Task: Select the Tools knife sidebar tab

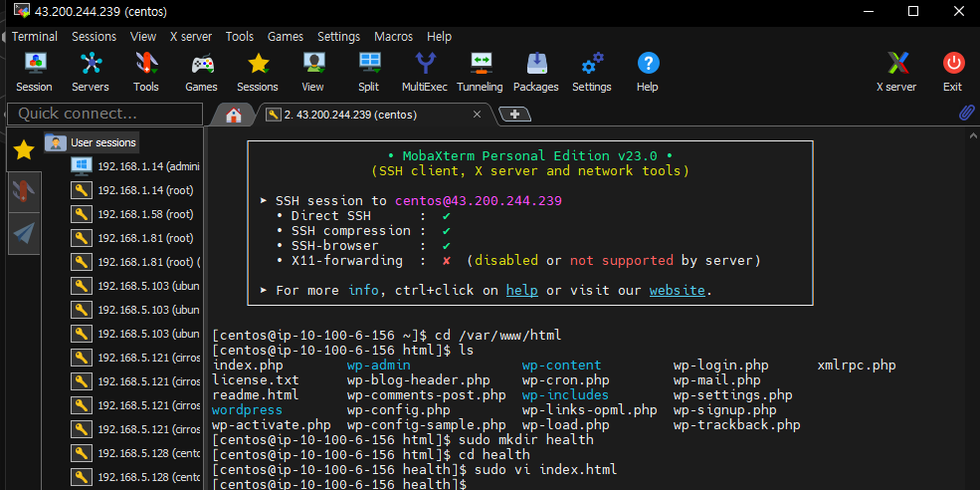Action: (x=24, y=191)
